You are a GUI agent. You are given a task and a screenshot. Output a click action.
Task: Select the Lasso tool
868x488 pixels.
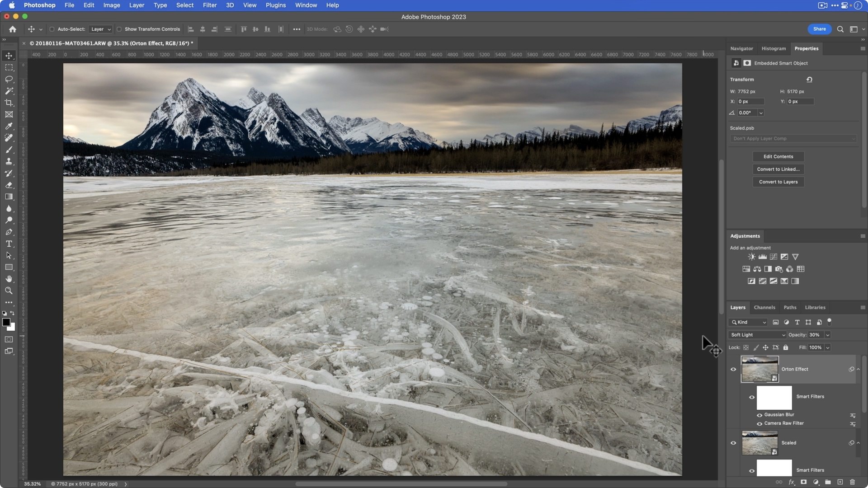[9, 79]
